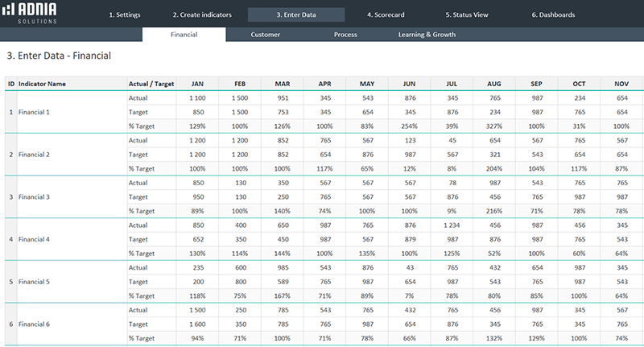
Task: Open the Process sub-tab
Action: (x=345, y=35)
